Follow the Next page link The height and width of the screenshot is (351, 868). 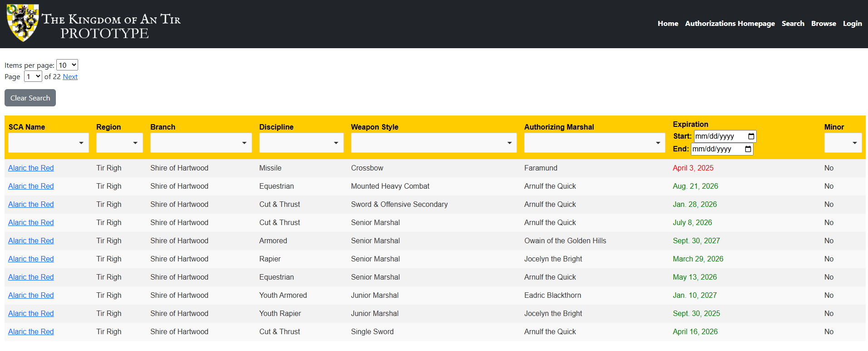(70, 77)
